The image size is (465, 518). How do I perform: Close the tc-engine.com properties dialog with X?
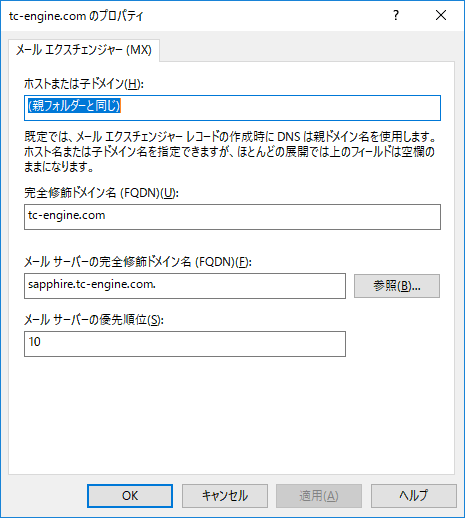coord(441,15)
